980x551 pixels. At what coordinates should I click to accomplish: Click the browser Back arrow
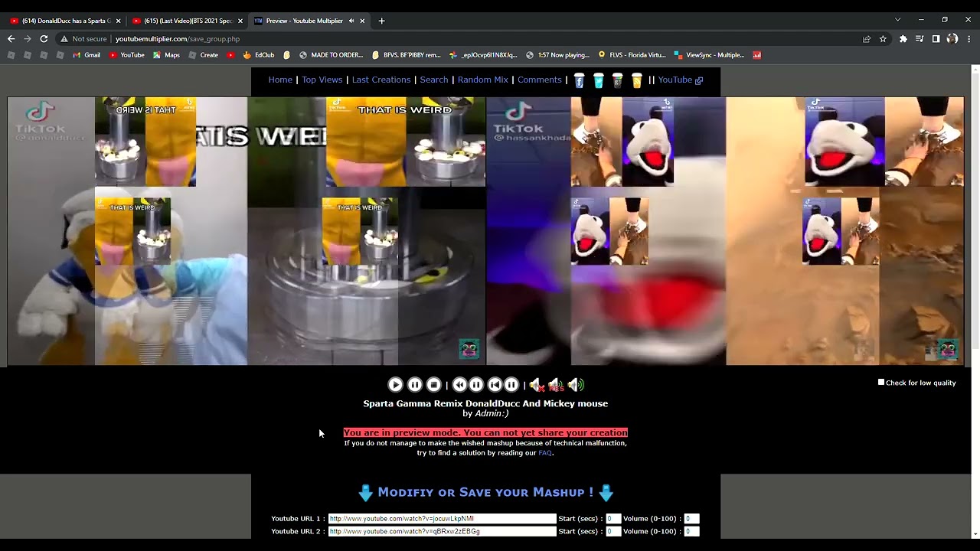point(11,39)
